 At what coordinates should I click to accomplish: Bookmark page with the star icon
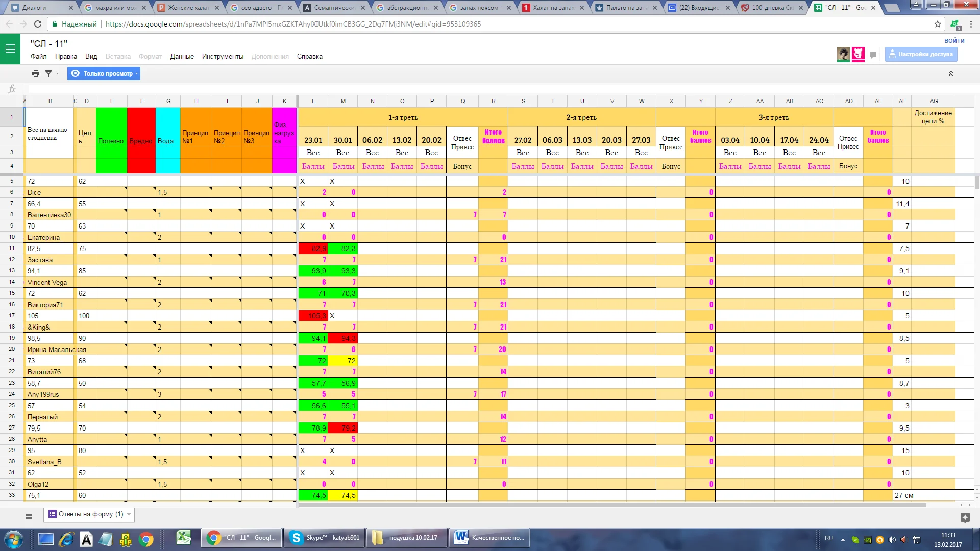(937, 24)
